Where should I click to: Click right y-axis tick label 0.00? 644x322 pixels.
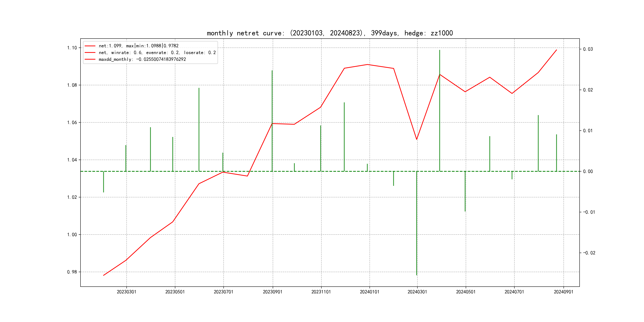coord(588,171)
